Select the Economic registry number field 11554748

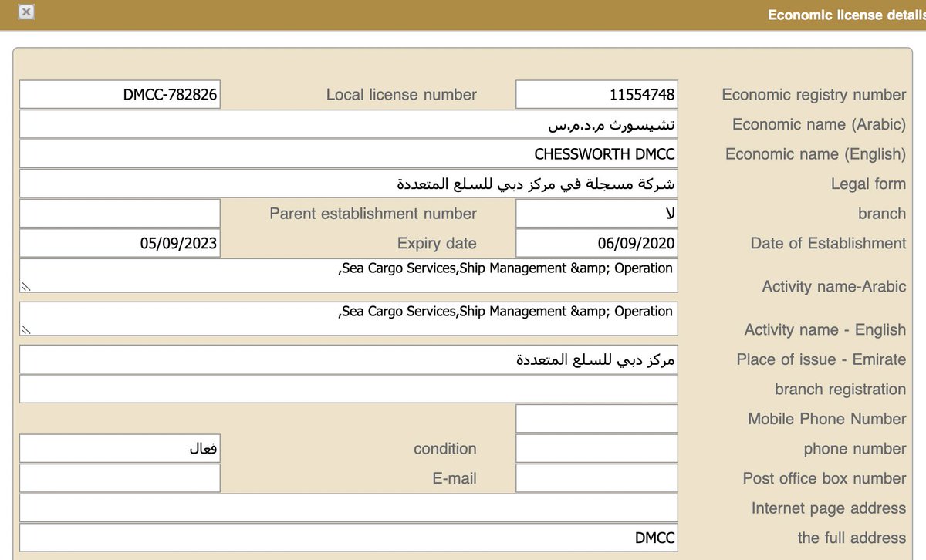tap(596, 95)
